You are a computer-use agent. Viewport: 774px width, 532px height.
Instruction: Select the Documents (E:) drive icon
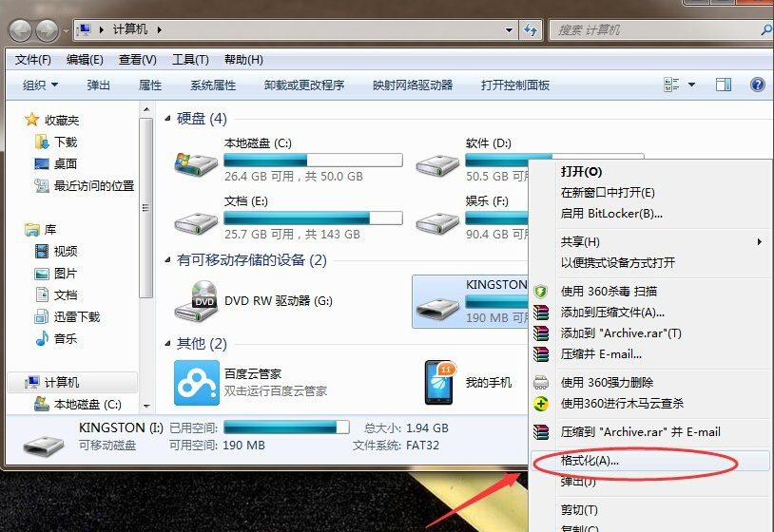197,218
